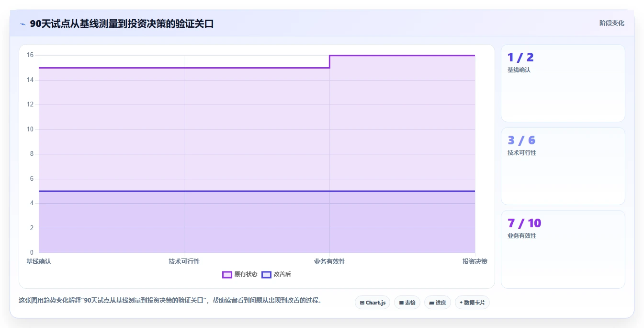
Task: Click the progress icon in 进度 chip
Action: point(431,303)
